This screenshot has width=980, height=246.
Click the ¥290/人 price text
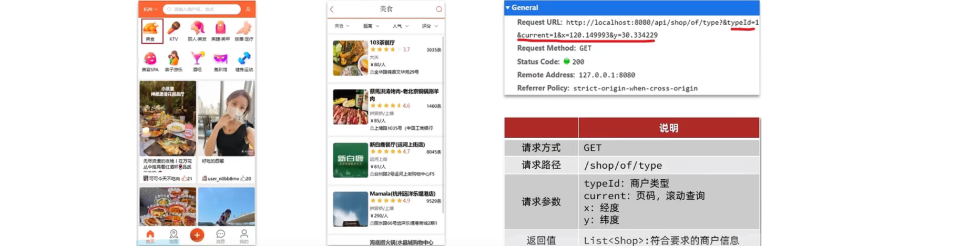pyautogui.click(x=379, y=216)
